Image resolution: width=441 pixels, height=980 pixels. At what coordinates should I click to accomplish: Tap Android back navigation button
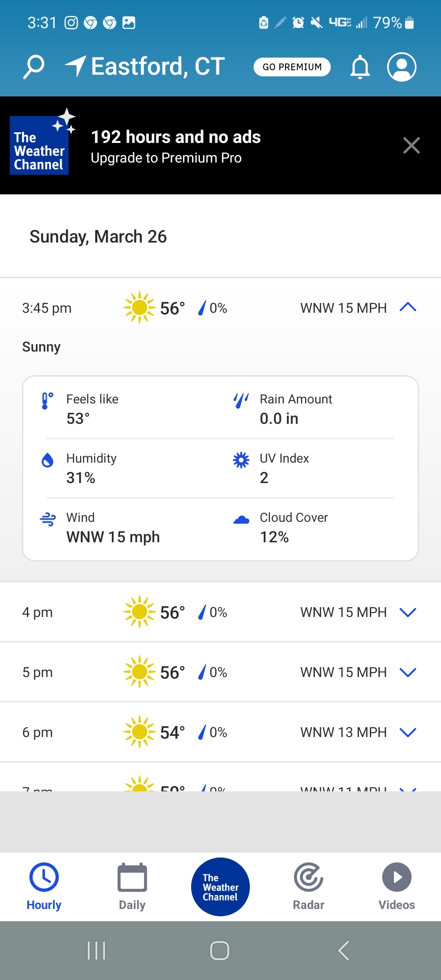click(x=344, y=950)
